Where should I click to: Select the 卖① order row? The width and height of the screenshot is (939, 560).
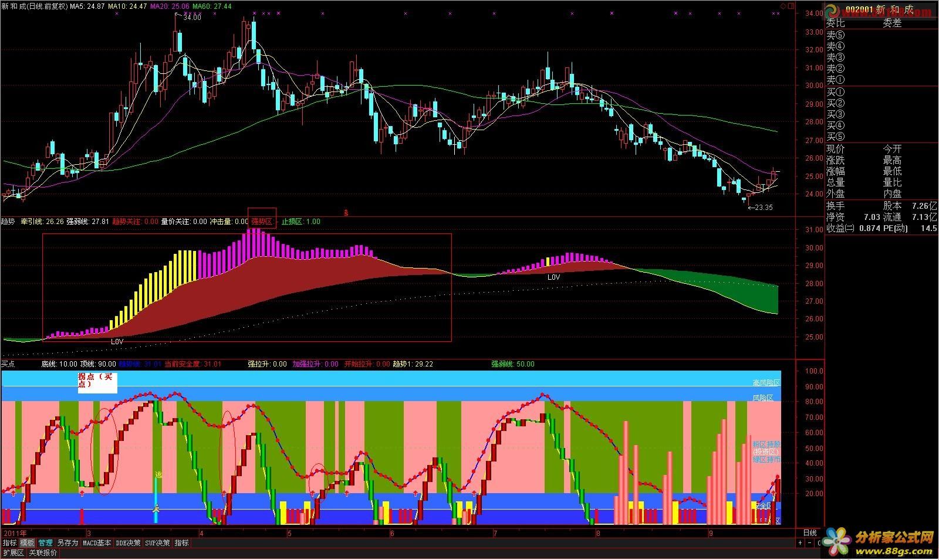880,80
